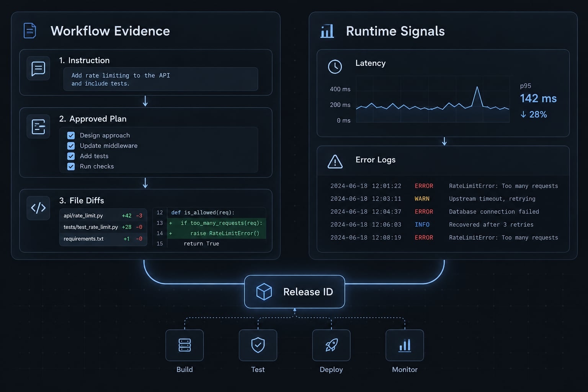Screen dimensions: 588x392
Task: Click diff line 14 raise RateLimitError()
Action: pyautogui.click(x=210, y=234)
